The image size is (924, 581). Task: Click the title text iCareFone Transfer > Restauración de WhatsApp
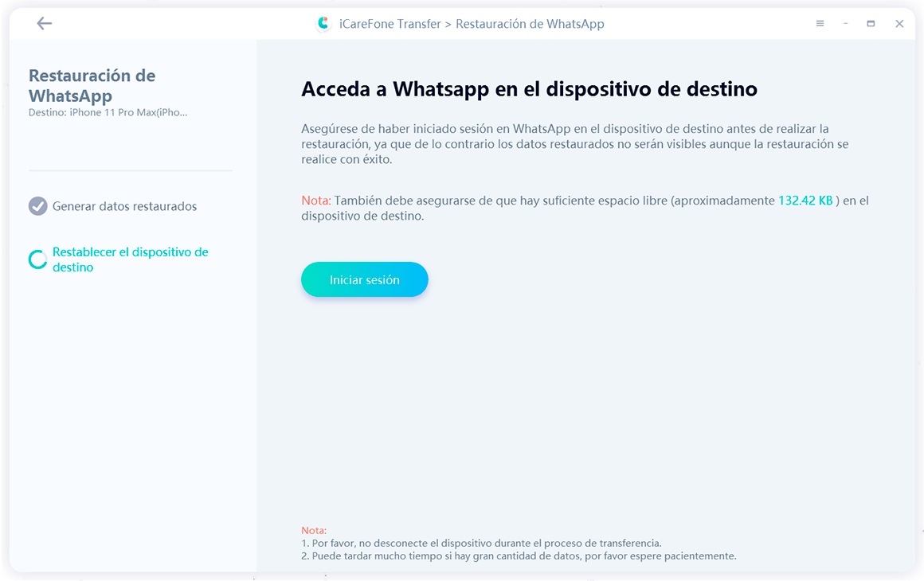click(472, 24)
